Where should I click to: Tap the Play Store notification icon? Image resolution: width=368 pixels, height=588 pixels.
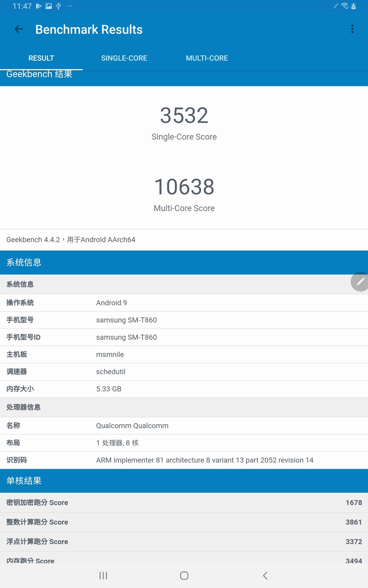coord(39,6)
